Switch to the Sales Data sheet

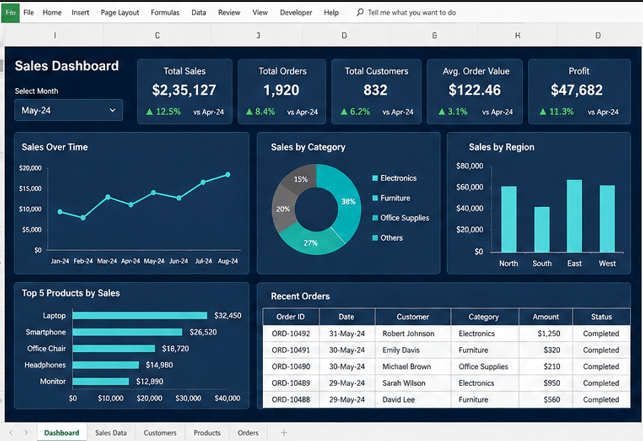click(x=111, y=433)
